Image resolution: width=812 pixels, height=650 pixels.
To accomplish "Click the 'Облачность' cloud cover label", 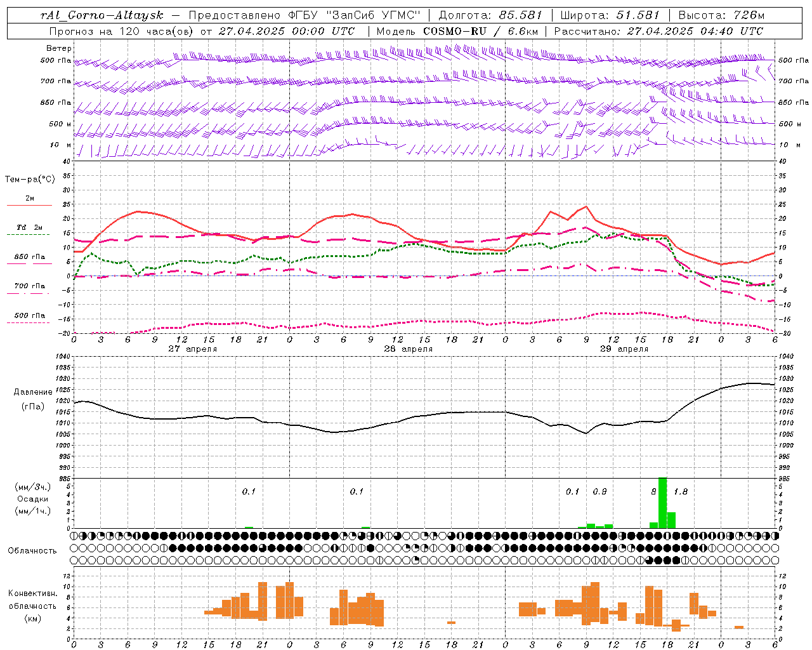I will 32,551.
